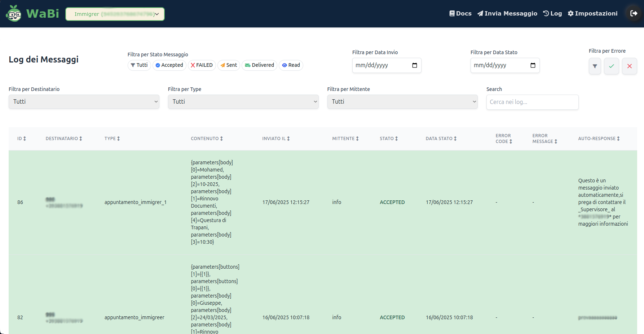Expand the Filtra per Destinatario dropdown
Viewport: 644px width, 334px height.
click(x=84, y=102)
